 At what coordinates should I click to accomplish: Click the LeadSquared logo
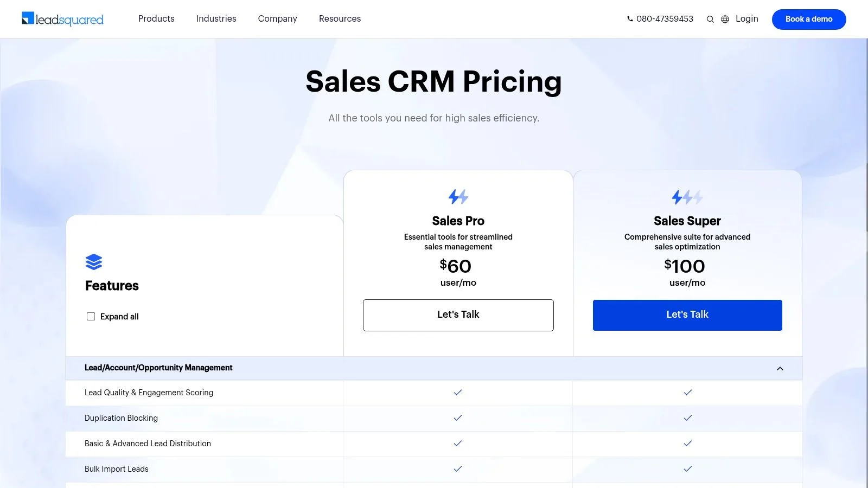[62, 19]
